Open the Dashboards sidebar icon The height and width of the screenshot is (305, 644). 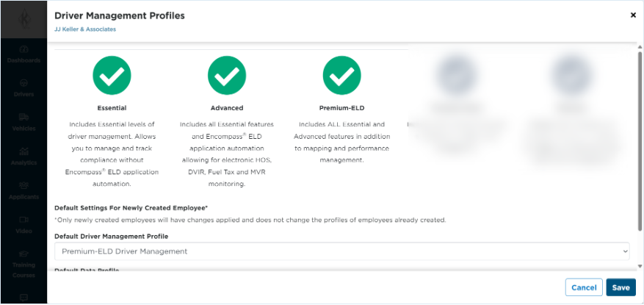coord(23,50)
